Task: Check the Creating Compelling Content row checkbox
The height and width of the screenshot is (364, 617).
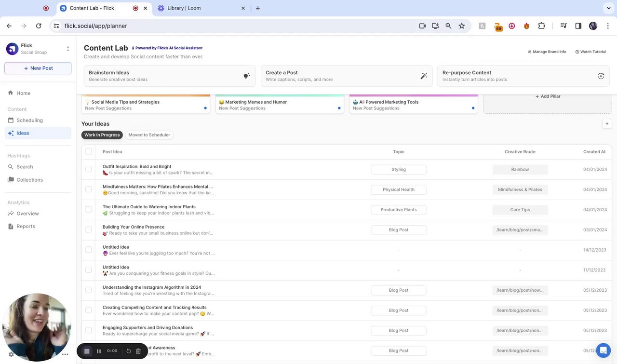Action: click(x=88, y=310)
